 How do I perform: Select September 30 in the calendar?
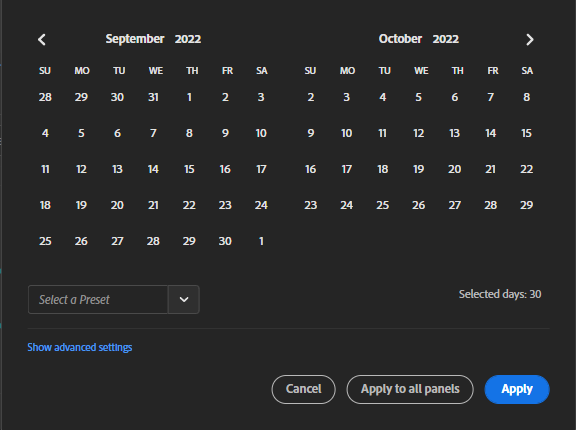point(225,241)
